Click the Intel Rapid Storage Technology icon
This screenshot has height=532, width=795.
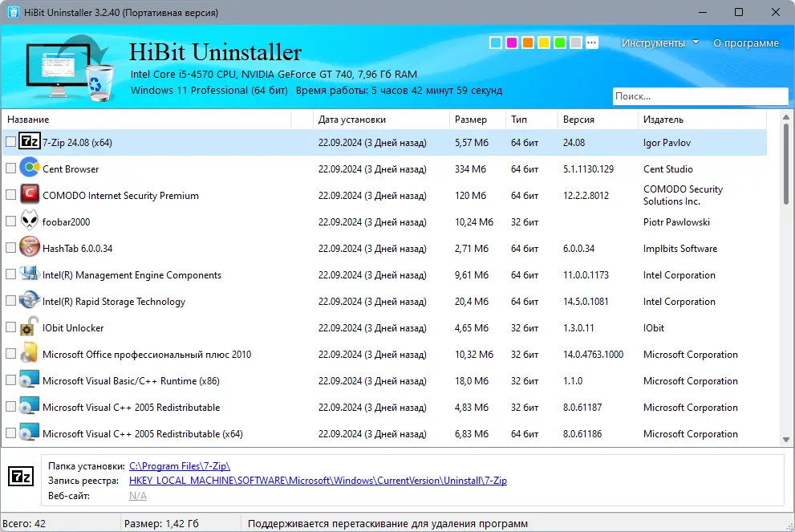29,300
